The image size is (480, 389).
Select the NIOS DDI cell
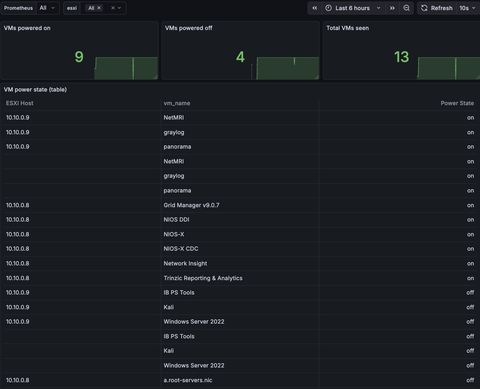pos(176,220)
